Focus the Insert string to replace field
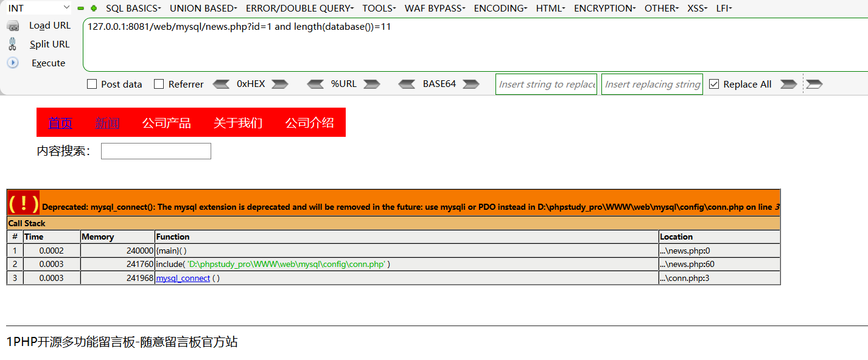 (x=547, y=85)
